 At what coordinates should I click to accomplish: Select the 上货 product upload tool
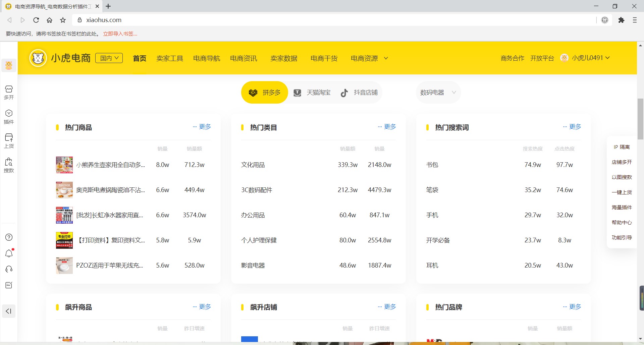(9, 141)
